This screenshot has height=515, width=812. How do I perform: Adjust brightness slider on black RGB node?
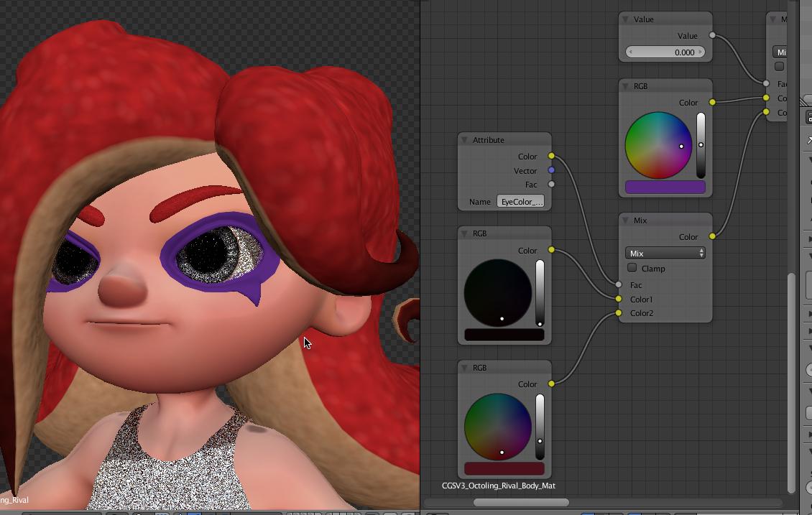point(540,293)
